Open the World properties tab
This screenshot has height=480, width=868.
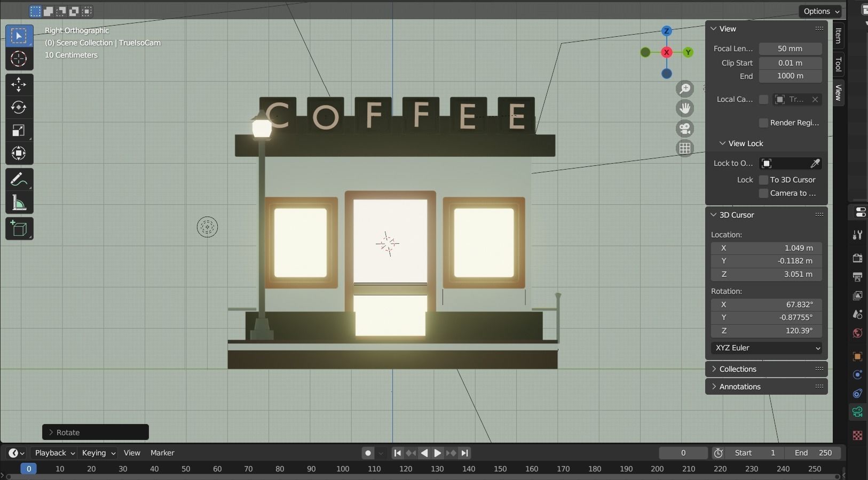857,333
